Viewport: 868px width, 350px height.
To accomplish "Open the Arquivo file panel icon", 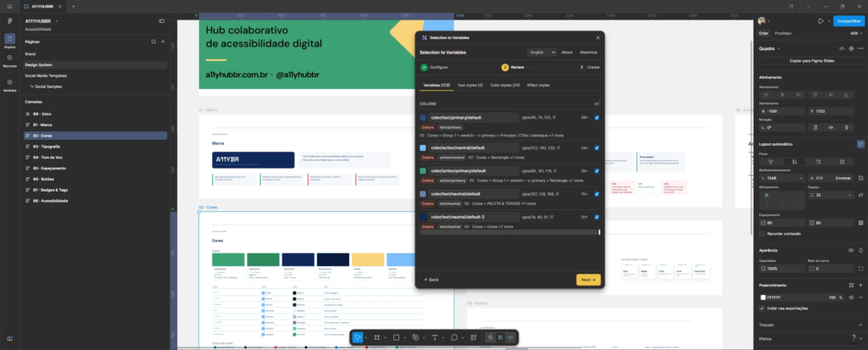I will pyautogui.click(x=9, y=39).
